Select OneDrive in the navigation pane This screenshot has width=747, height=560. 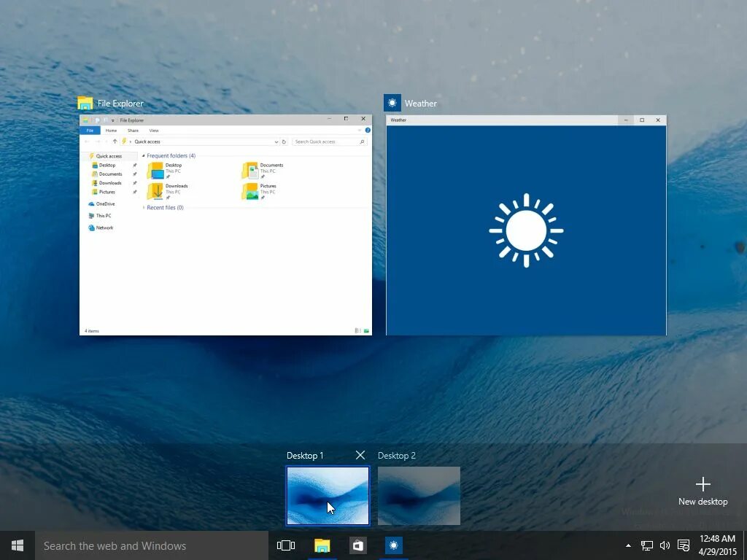coord(101,204)
